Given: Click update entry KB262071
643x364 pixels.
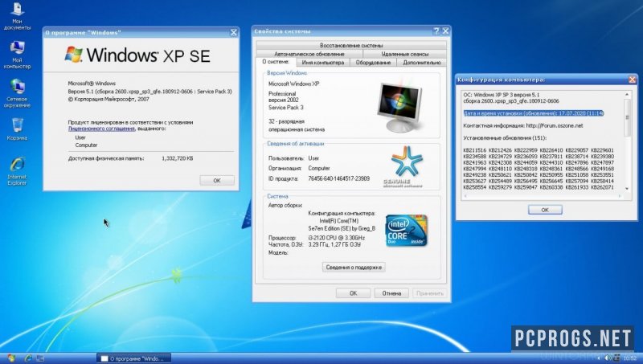Looking at the screenshot, I should point(602,187).
